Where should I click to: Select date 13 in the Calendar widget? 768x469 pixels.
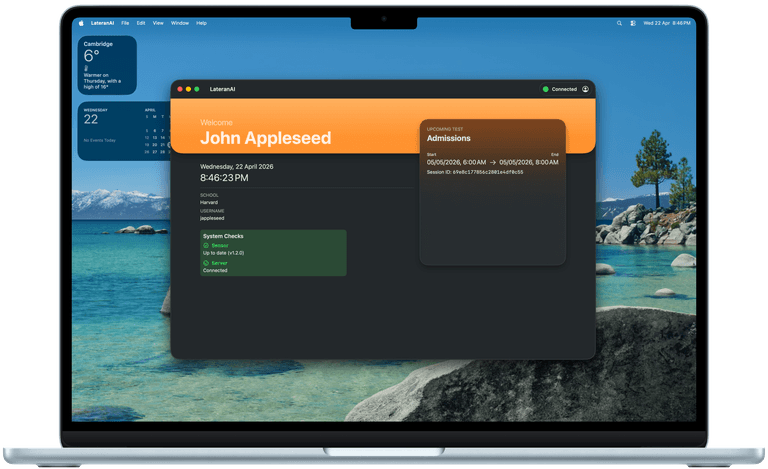pos(155,138)
